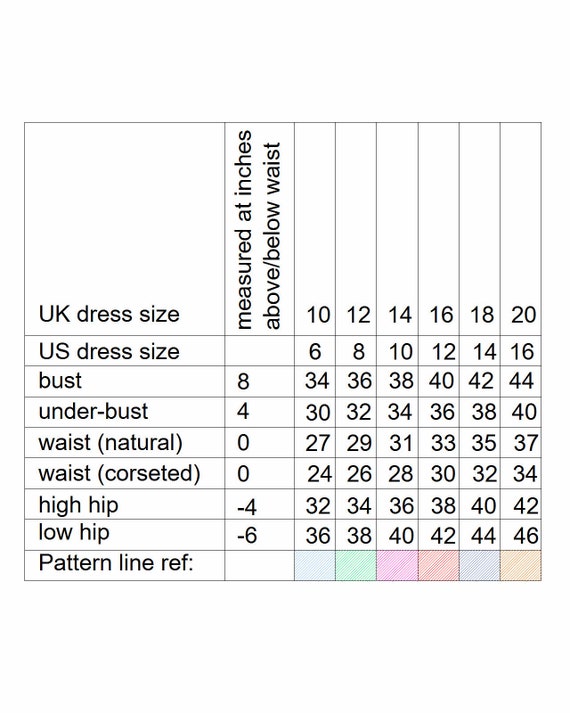Viewport: 570px width, 713px height.
Task: Click the 'Pattern line ref:' label
Action: pos(116,563)
